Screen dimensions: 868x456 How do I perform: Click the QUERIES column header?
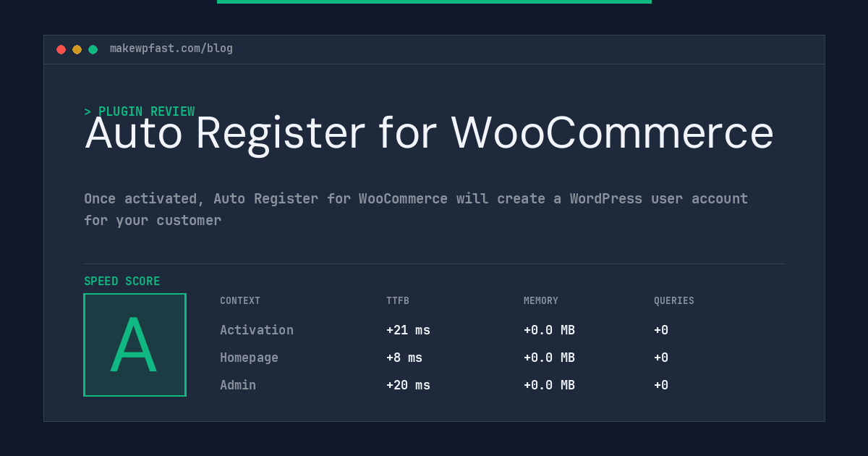(674, 301)
